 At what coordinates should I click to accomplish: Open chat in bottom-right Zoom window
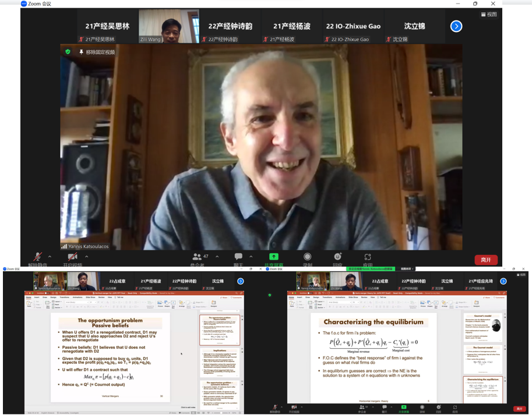[x=385, y=408]
